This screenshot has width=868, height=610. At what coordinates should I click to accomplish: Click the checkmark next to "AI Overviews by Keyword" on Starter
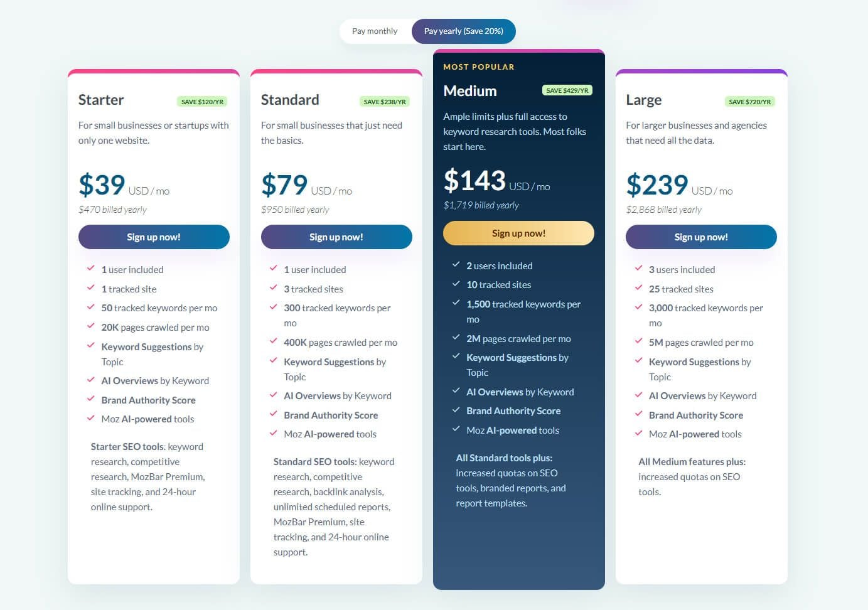(90, 380)
